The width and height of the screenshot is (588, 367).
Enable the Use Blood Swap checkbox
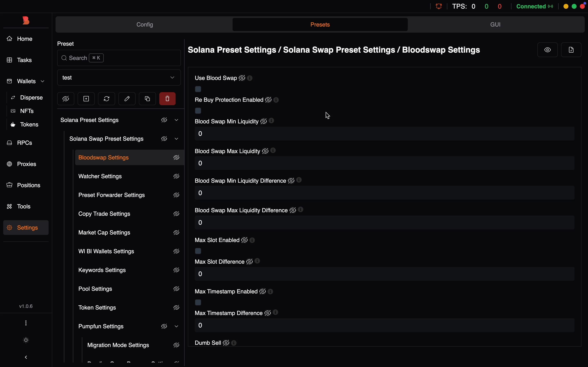[198, 89]
